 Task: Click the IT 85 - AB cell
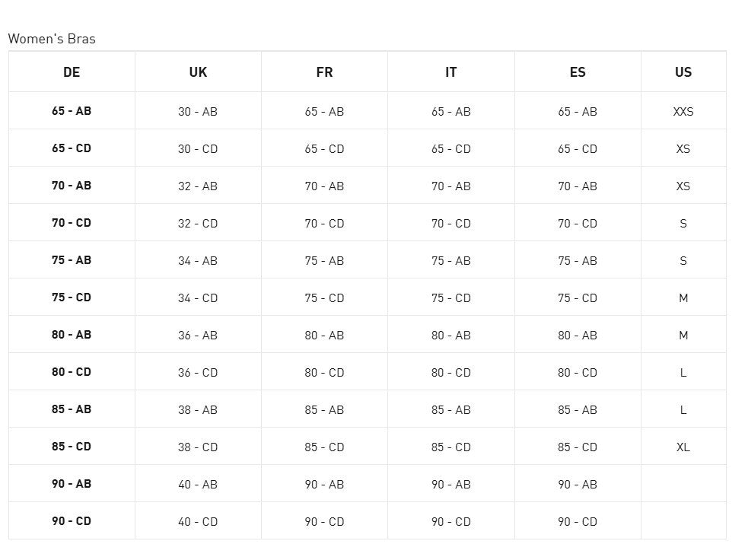pos(451,410)
